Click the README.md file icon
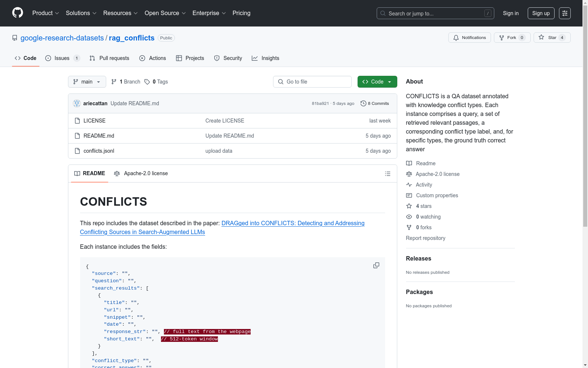 pyautogui.click(x=77, y=136)
